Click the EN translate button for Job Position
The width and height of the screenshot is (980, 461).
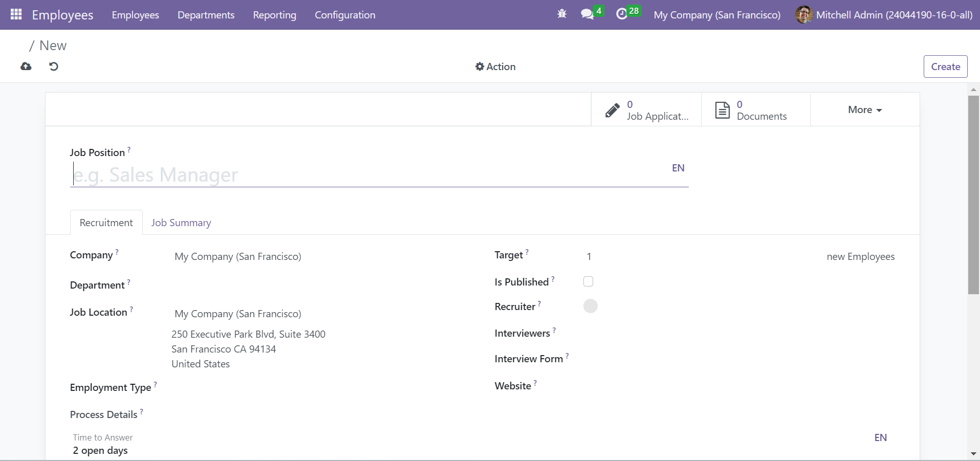point(678,168)
